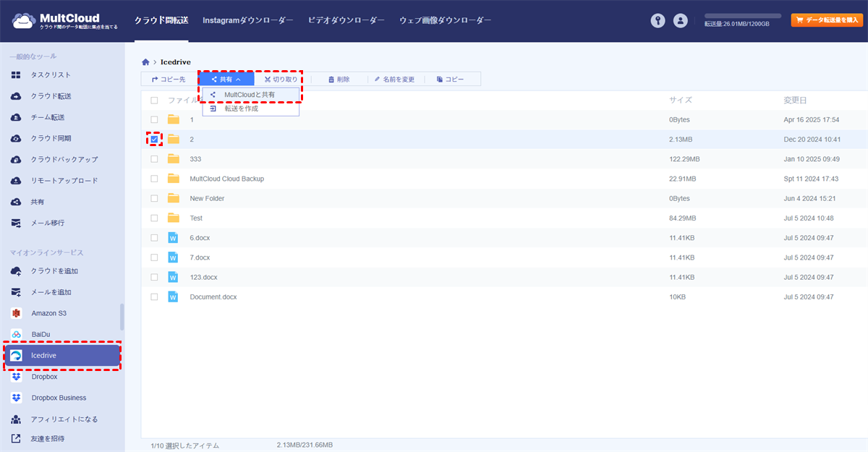Image resolution: width=868 pixels, height=452 pixels.
Task: Click the コピー先 toolbar button
Action: point(169,80)
